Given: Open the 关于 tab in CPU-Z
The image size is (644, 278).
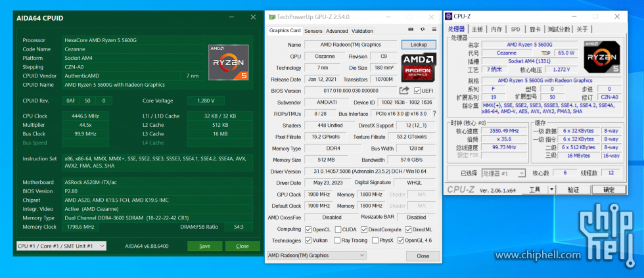Looking at the screenshot, I should click(582, 30).
